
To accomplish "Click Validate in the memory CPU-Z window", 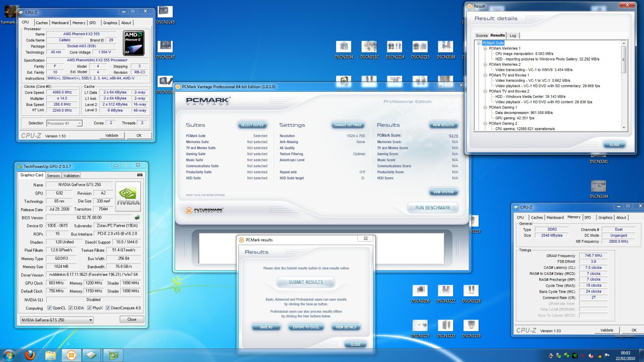I will pyautogui.click(x=607, y=330).
